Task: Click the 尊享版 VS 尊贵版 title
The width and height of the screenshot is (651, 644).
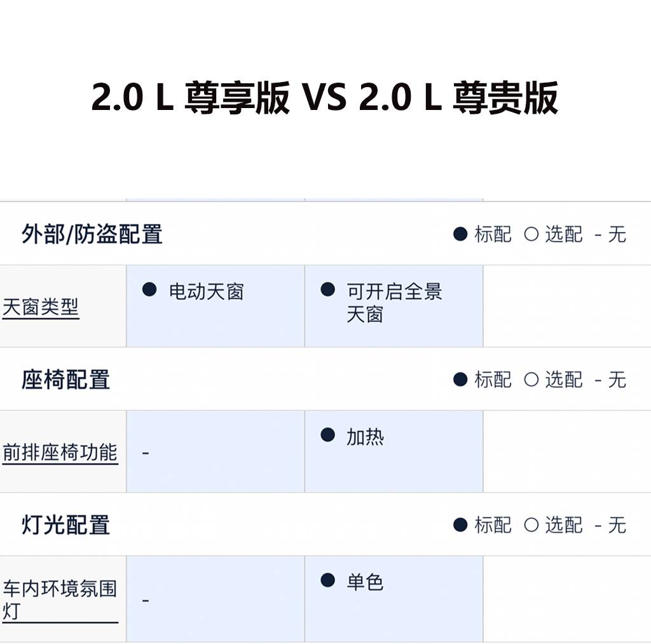Action: [x=325, y=98]
